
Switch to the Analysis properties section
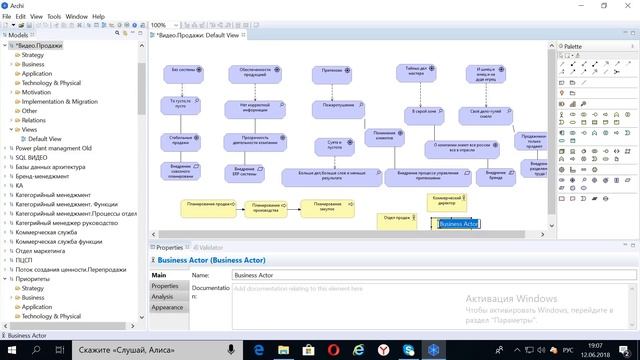click(x=169, y=297)
